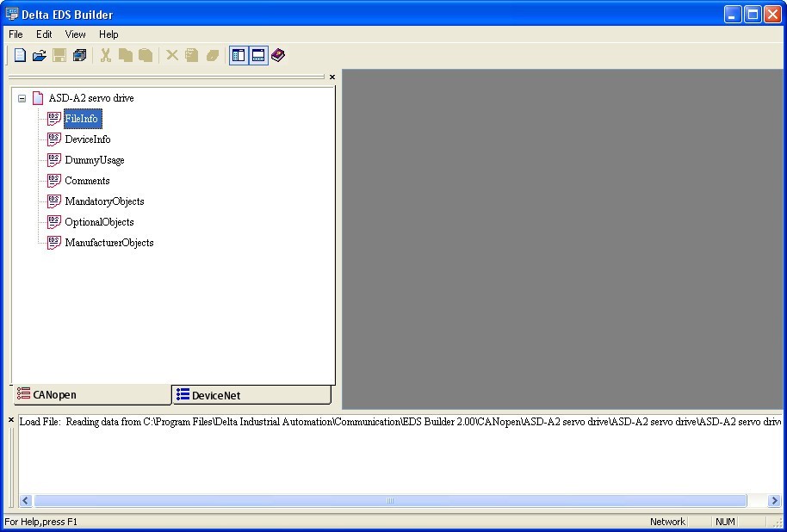Toggle the output panel view button
Image resolution: width=787 pixels, height=532 pixels.
(x=258, y=55)
